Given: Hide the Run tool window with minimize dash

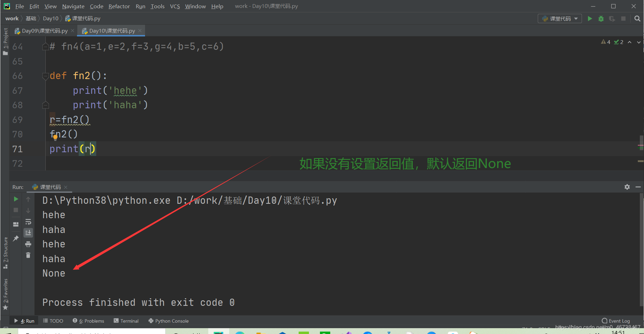Looking at the screenshot, I should click(638, 187).
